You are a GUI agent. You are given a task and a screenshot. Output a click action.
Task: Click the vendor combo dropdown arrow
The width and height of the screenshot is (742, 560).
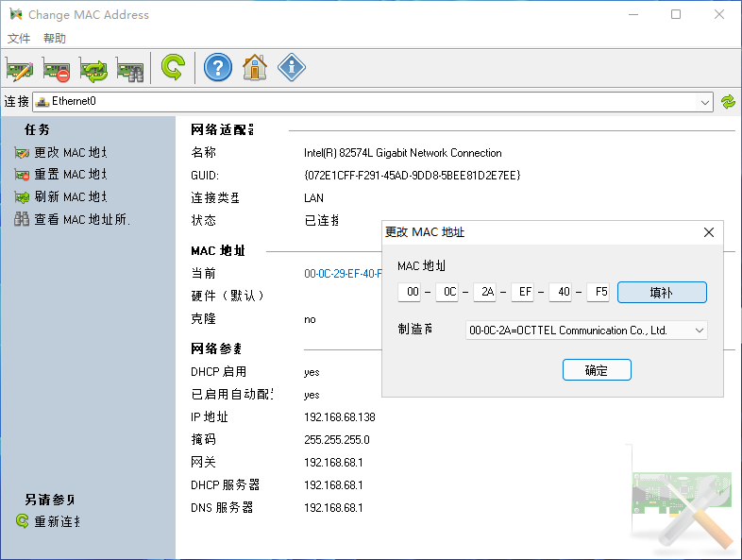pos(700,331)
